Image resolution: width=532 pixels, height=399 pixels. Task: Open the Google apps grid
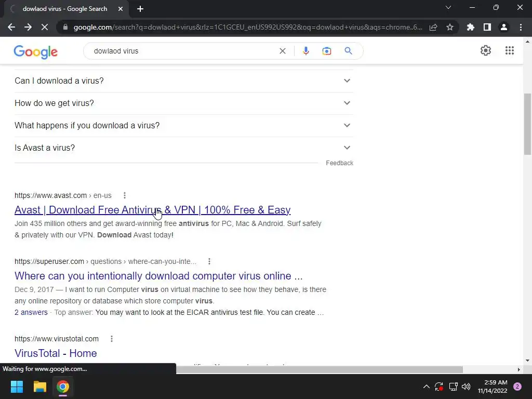pos(509,50)
